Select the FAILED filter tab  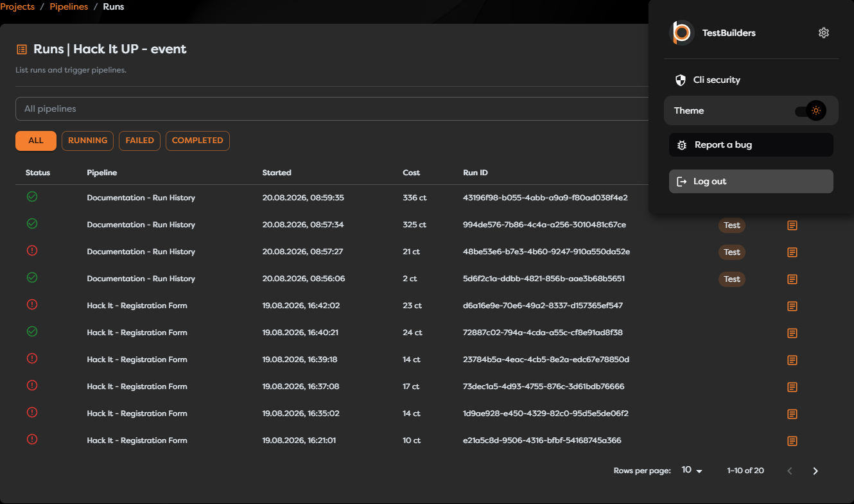140,141
